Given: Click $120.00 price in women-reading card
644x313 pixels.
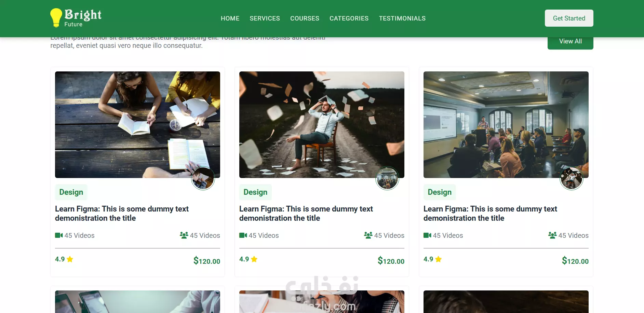Looking at the screenshot, I should (207, 261).
